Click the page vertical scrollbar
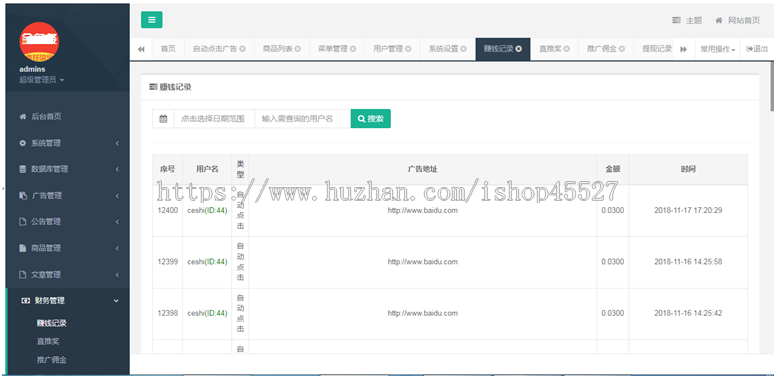 coord(773,86)
